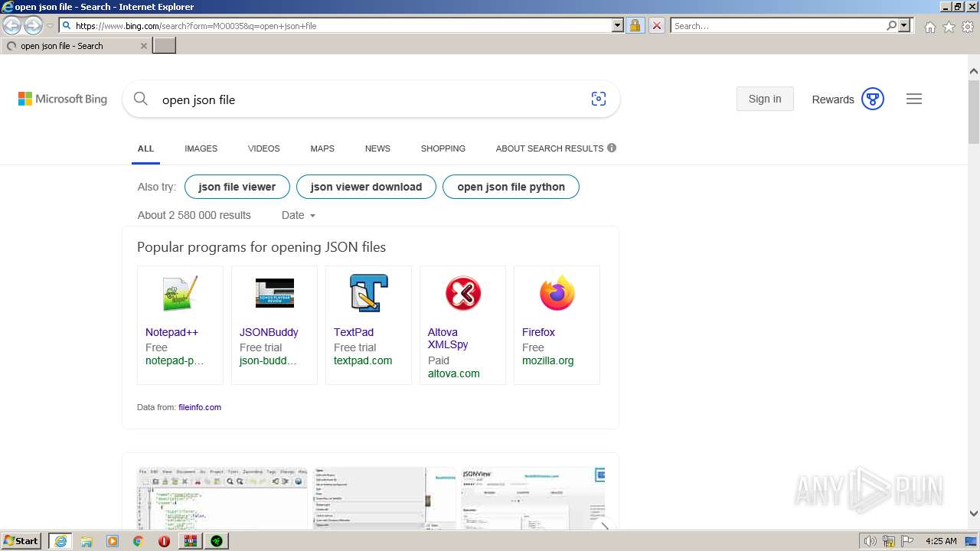This screenshot has height=551, width=980.
Task: Open the Windows Start menu
Action: [21, 540]
